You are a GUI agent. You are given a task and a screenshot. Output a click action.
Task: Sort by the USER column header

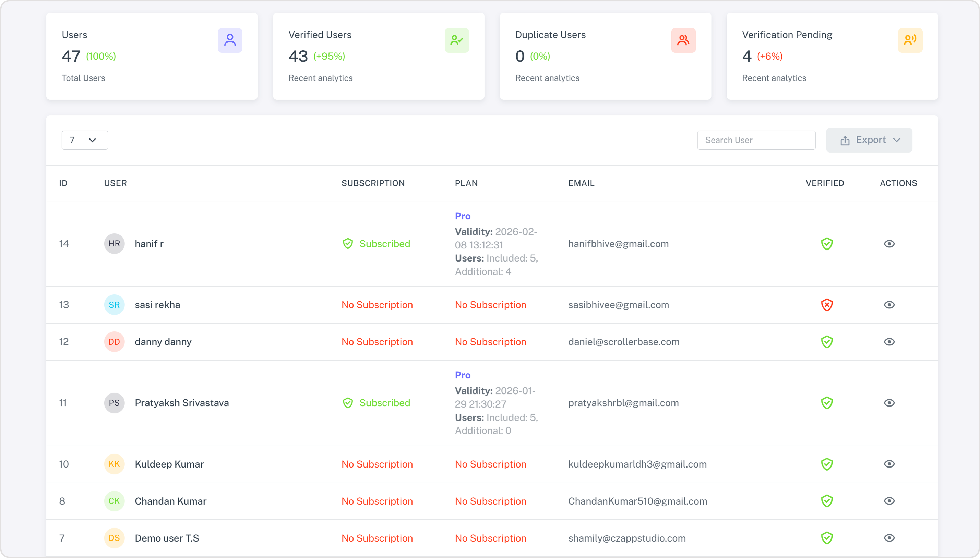pos(116,183)
